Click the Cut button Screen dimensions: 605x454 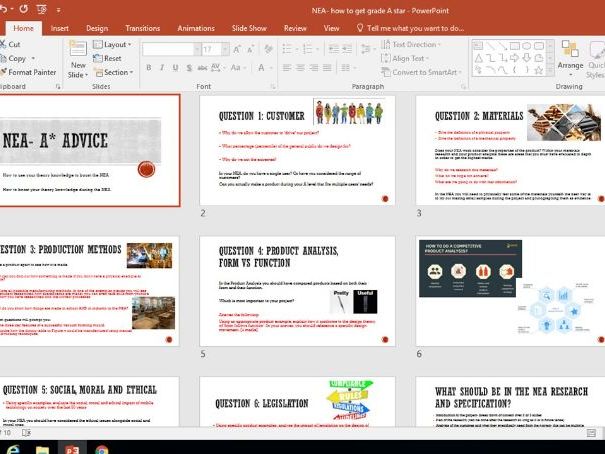click(x=12, y=44)
